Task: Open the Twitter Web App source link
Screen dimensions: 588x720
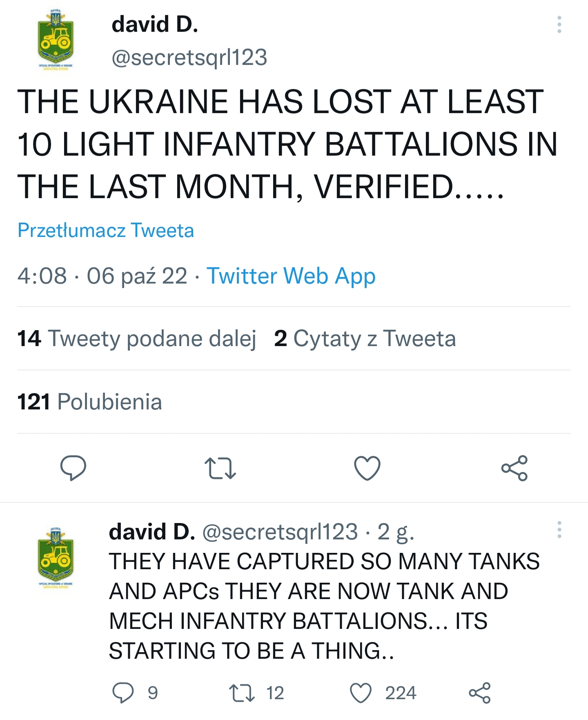Action: point(291,276)
